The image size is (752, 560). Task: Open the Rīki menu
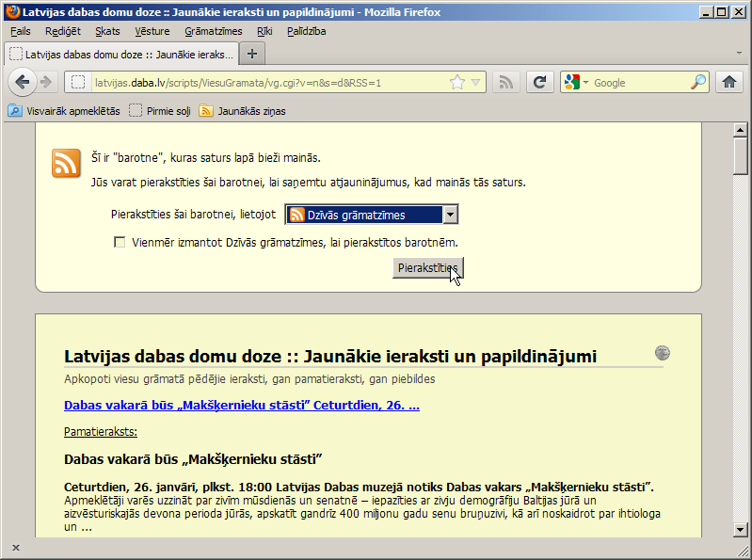point(264,31)
